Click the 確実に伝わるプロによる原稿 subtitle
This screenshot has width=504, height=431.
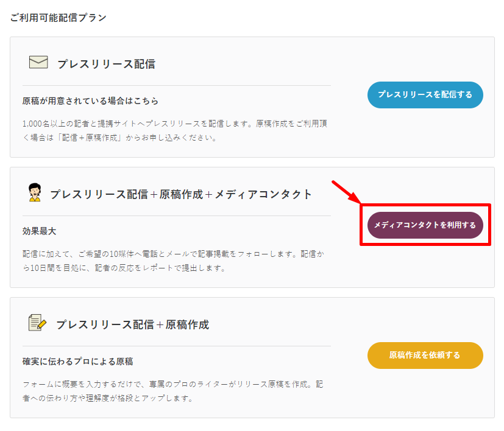(x=78, y=362)
